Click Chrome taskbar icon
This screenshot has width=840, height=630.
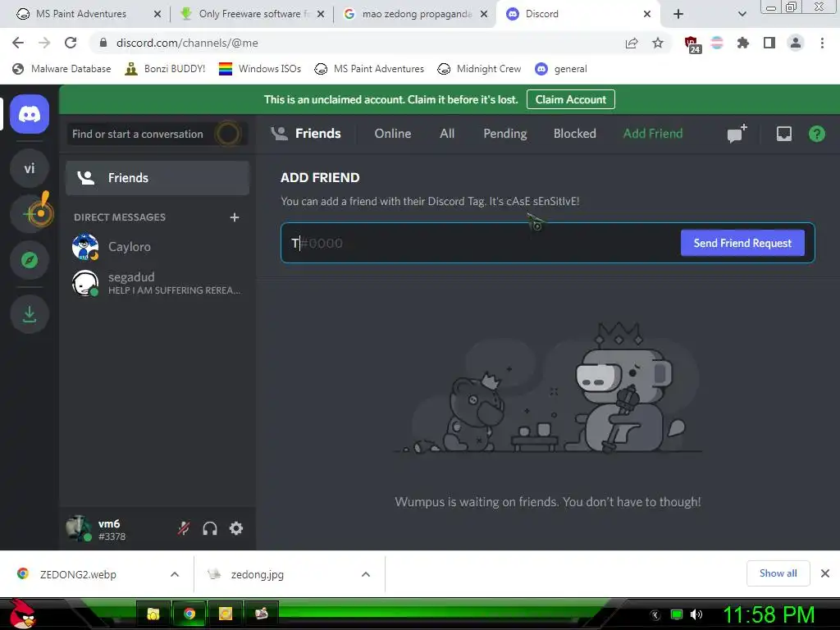(189, 614)
